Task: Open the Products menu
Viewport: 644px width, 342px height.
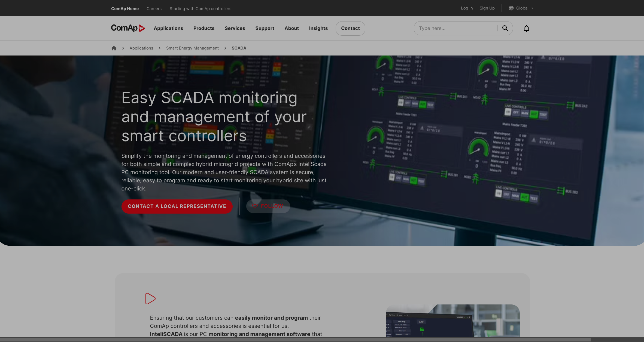Action: [203, 28]
